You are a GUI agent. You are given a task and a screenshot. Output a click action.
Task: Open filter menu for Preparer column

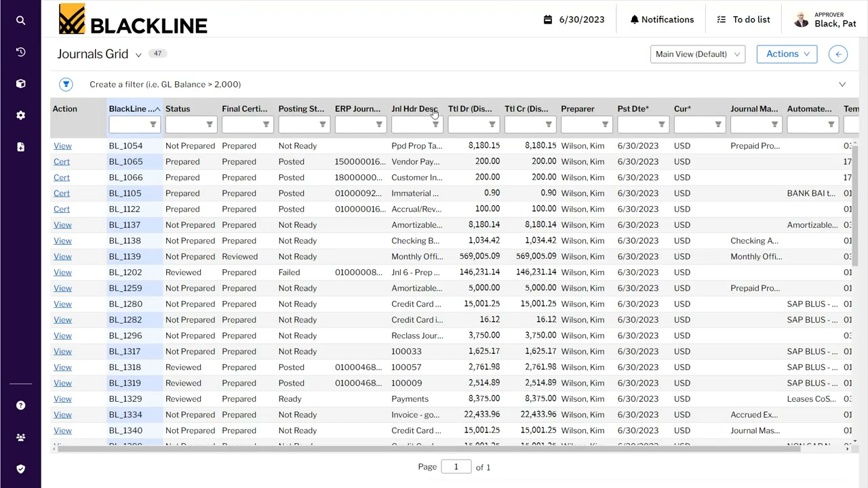605,125
